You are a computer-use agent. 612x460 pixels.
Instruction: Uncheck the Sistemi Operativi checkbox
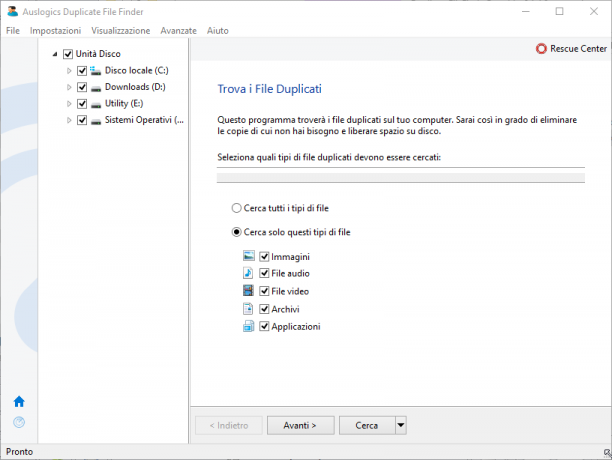click(x=82, y=120)
